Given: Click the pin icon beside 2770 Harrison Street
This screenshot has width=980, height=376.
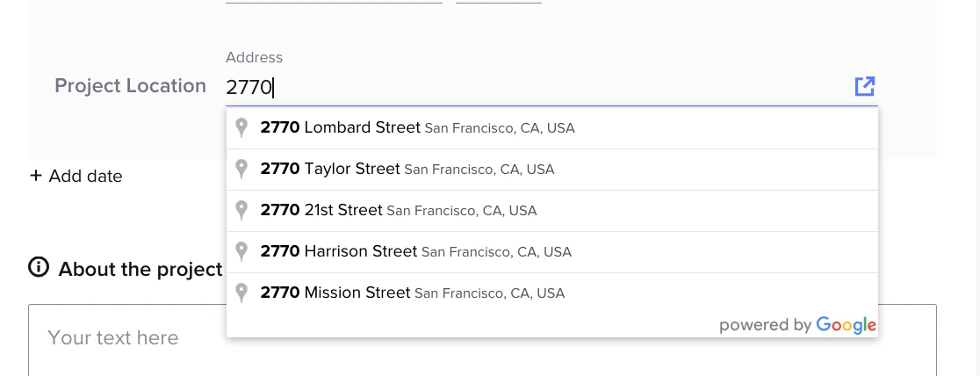Looking at the screenshot, I should pyautogui.click(x=242, y=251).
